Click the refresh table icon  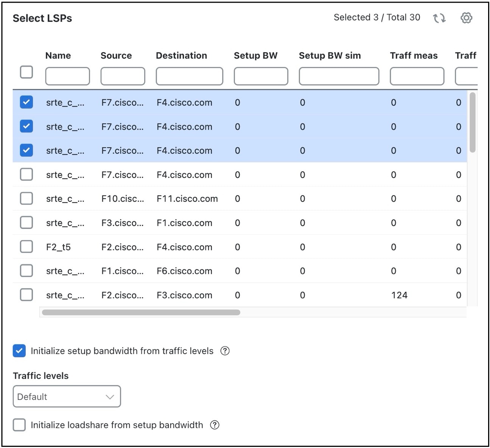click(439, 18)
